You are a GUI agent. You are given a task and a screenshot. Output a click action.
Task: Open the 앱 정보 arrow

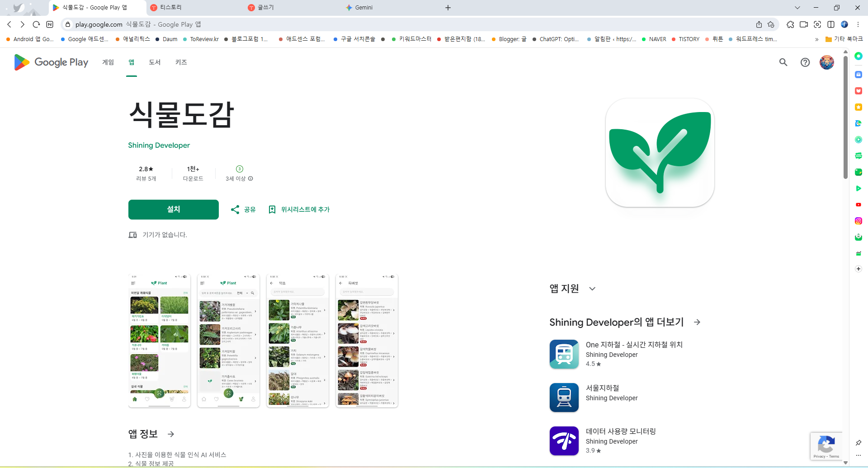(171, 434)
